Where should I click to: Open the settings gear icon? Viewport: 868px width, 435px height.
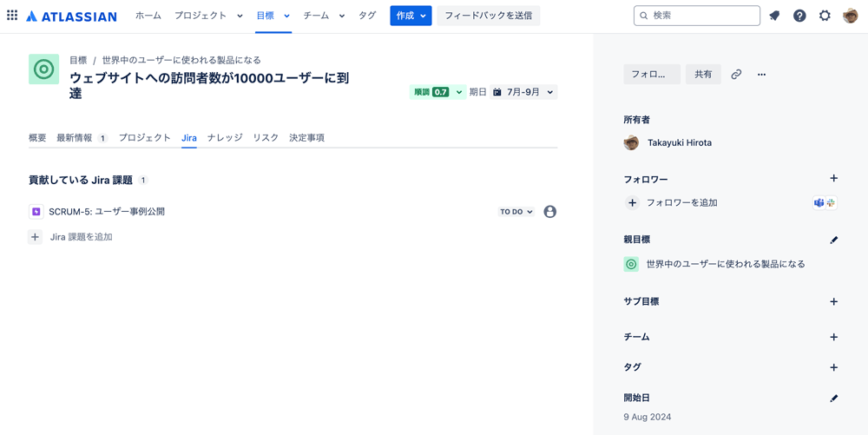[825, 16]
